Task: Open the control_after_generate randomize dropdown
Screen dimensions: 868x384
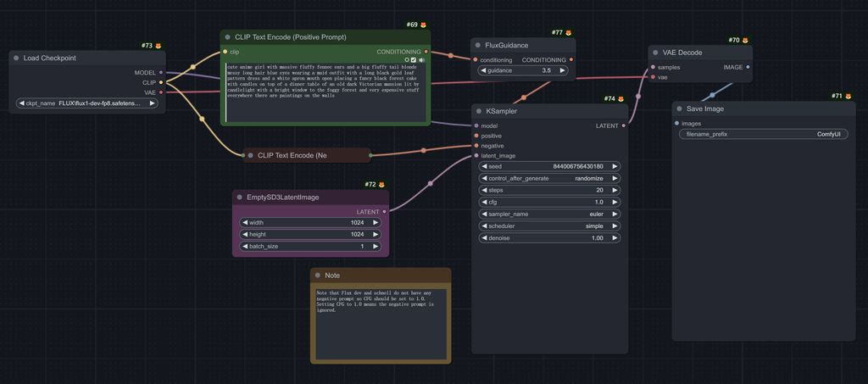Action: pyautogui.click(x=549, y=179)
